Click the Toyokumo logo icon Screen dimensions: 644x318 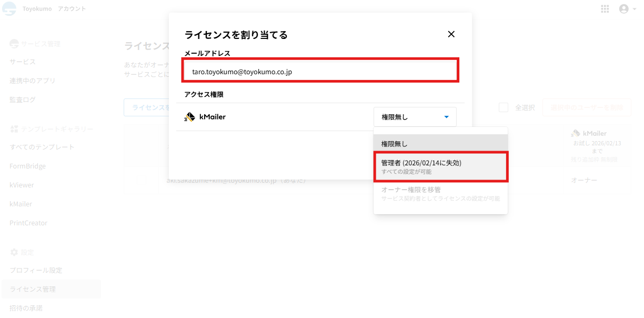[x=9, y=9]
